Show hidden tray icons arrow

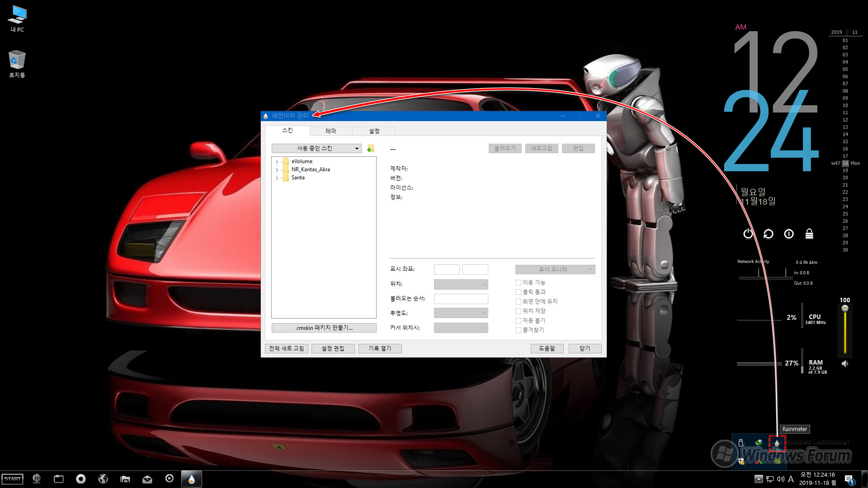[759, 479]
